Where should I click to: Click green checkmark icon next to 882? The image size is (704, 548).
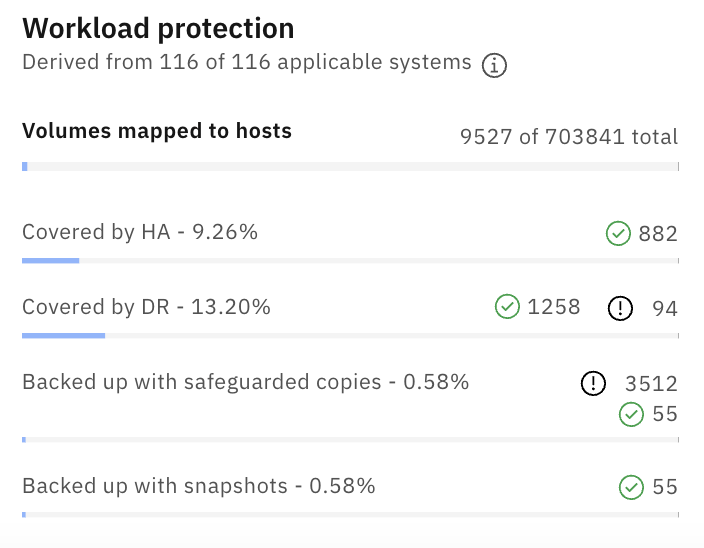click(618, 233)
